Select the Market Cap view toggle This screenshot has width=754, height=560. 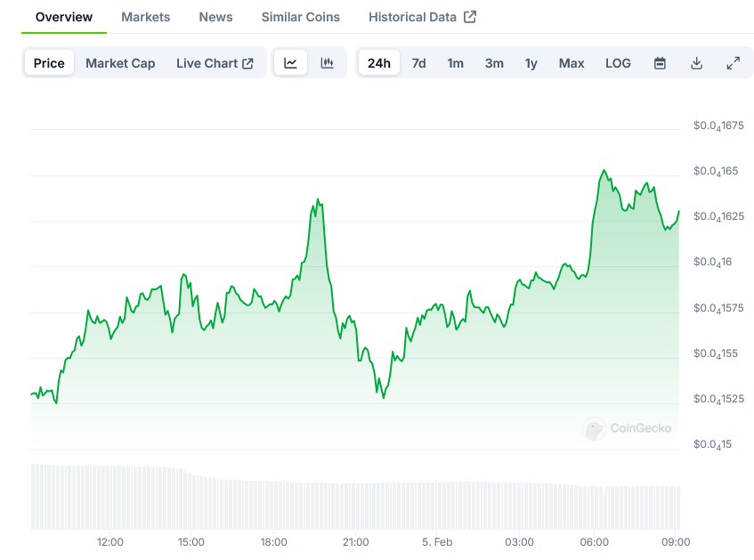[120, 63]
